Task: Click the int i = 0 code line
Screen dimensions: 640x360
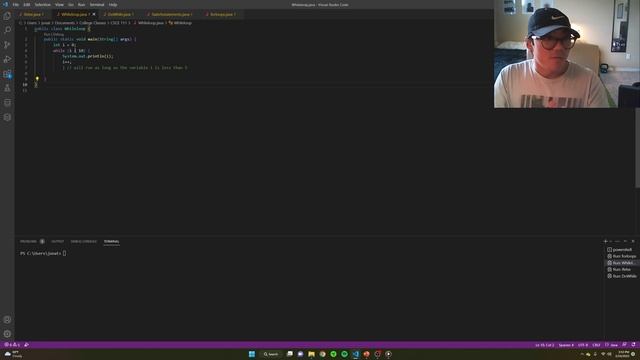Action: click(64, 45)
